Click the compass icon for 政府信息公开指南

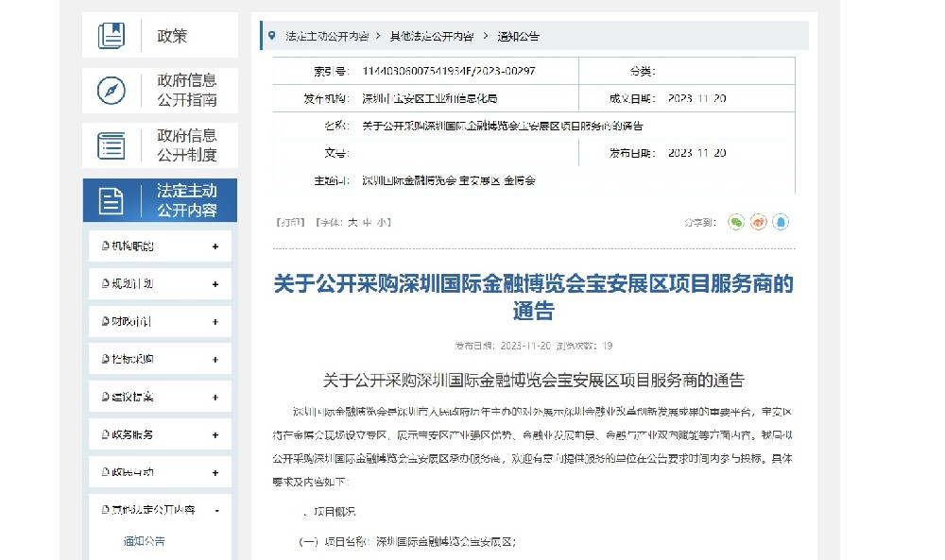tap(112, 91)
